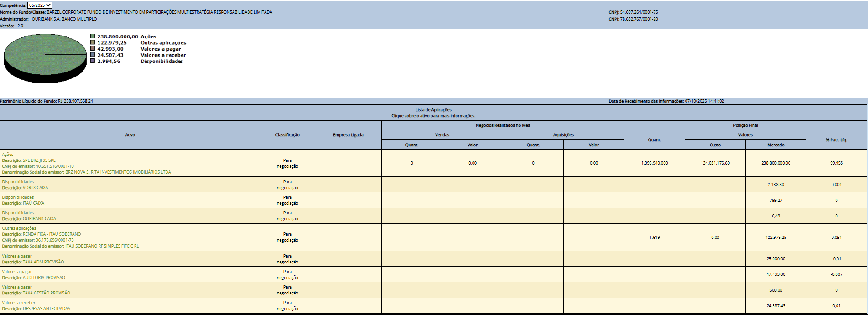Screen dimensions: 868x315
Task: Open the RENDA FIXA - ITAU SOBERANO asset
Action: pyautogui.click(x=130, y=237)
